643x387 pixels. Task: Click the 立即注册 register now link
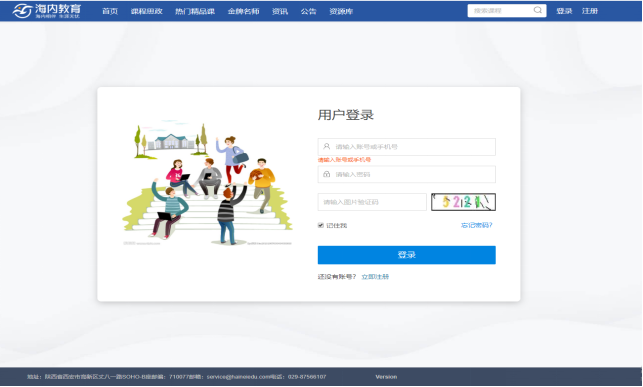(x=375, y=277)
